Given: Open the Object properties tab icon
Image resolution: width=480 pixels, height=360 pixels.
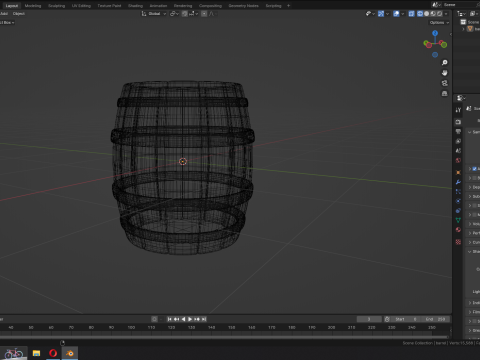Looking at the screenshot, I should (458, 172).
